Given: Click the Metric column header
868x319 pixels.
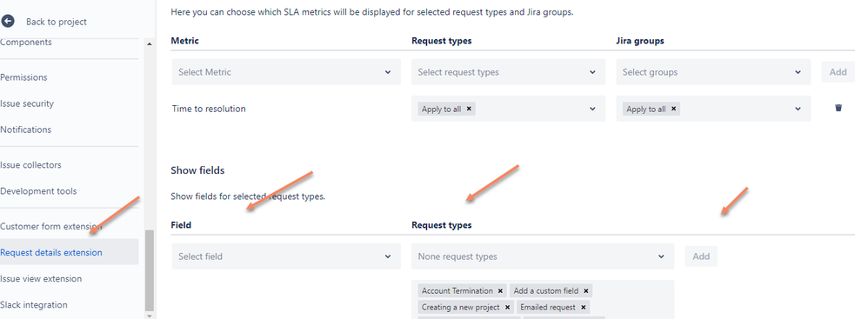Looking at the screenshot, I should (185, 40).
